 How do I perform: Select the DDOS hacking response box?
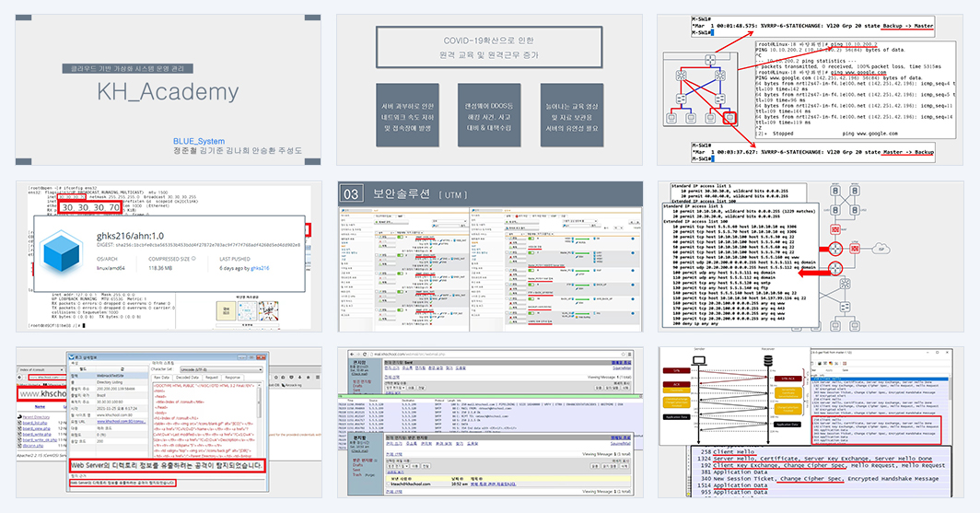tap(489, 116)
